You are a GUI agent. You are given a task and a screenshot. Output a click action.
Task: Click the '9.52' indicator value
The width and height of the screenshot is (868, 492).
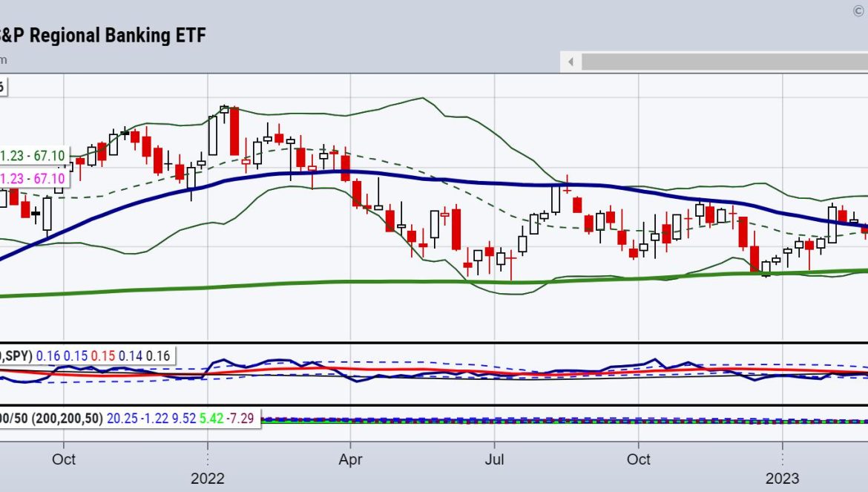point(183,419)
